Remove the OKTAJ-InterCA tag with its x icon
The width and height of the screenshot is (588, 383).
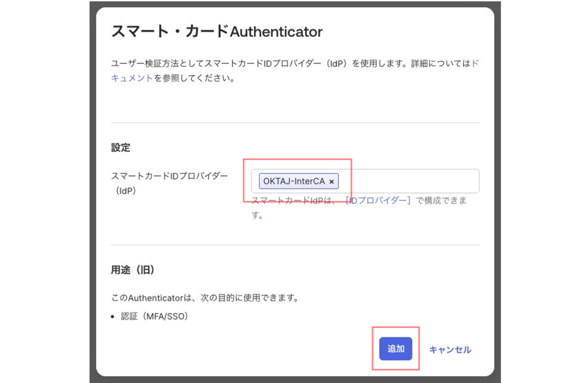coord(332,182)
